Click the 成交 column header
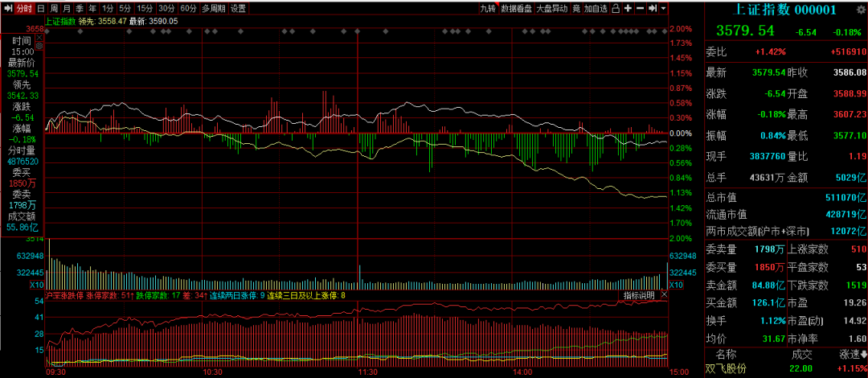Screen dimensions: 868x378 pos(801,354)
